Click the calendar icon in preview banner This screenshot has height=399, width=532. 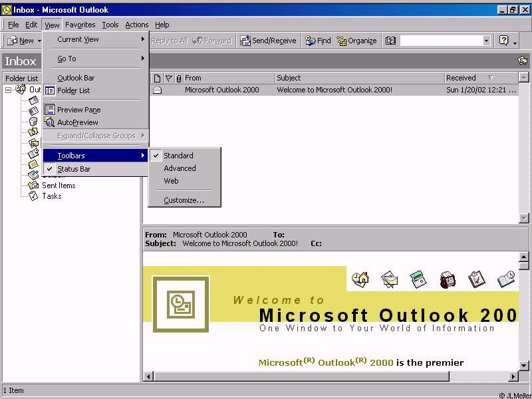(418, 279)
